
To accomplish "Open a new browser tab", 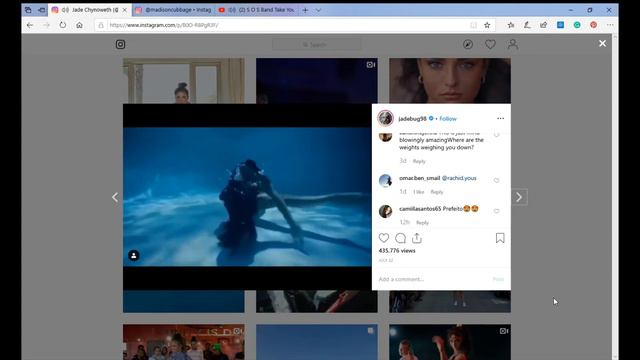I will click(x=305, y=10).
